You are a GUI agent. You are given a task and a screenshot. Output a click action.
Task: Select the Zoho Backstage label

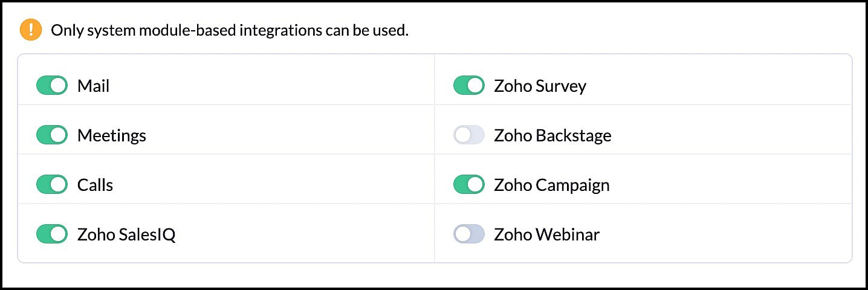pos(552,136)
